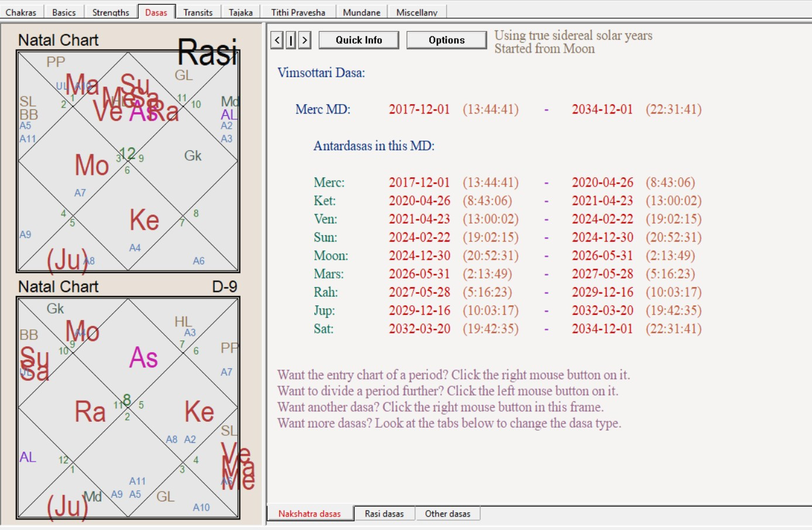Screen dimensions: 812x530
Task: Click the A6 label in Rasi chart
Action: click(x=199, y=261)
